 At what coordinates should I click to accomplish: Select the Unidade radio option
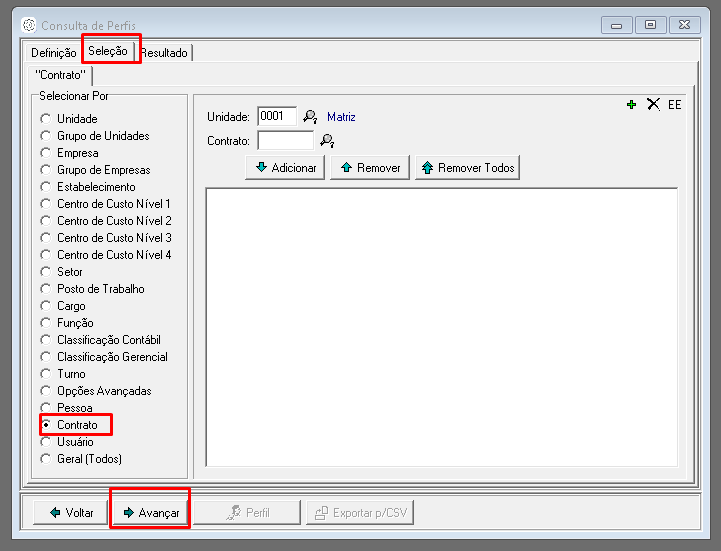[x=45, y=119]
